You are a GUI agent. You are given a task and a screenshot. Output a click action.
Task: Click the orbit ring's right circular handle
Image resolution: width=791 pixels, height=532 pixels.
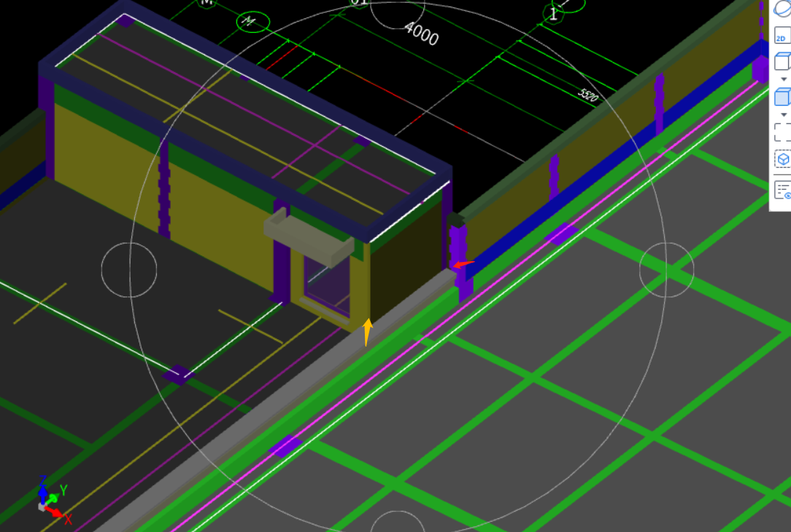coord(666,270)
